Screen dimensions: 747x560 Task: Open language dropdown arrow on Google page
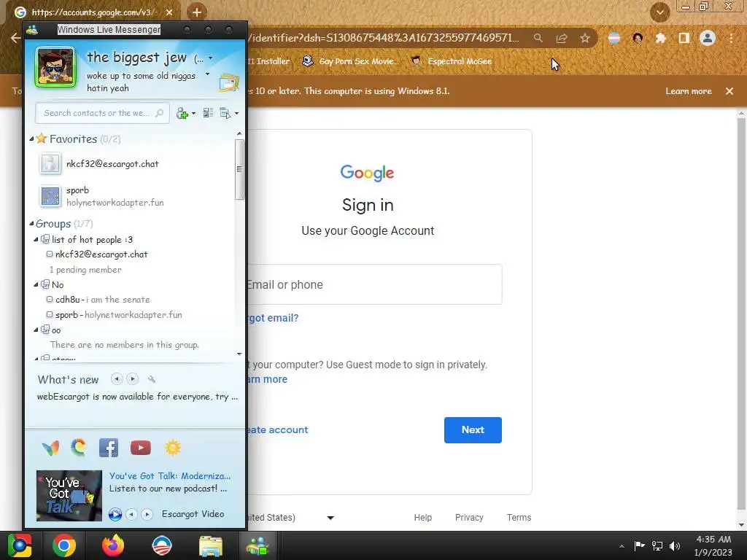(x=330, y=518)
